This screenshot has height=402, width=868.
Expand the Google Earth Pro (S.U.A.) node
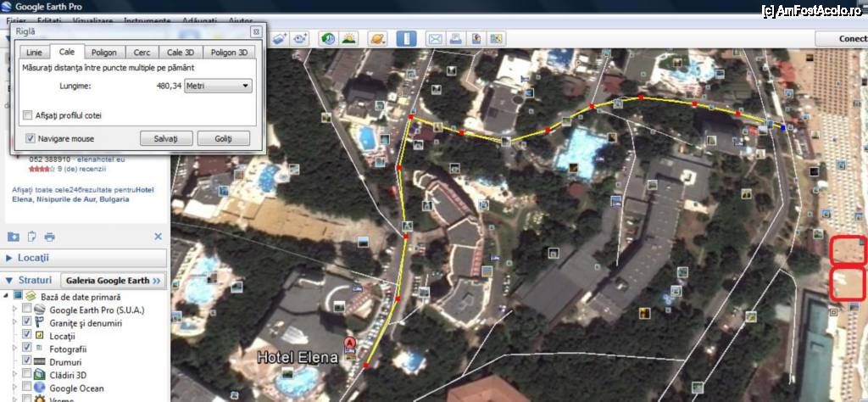[14, 309]
